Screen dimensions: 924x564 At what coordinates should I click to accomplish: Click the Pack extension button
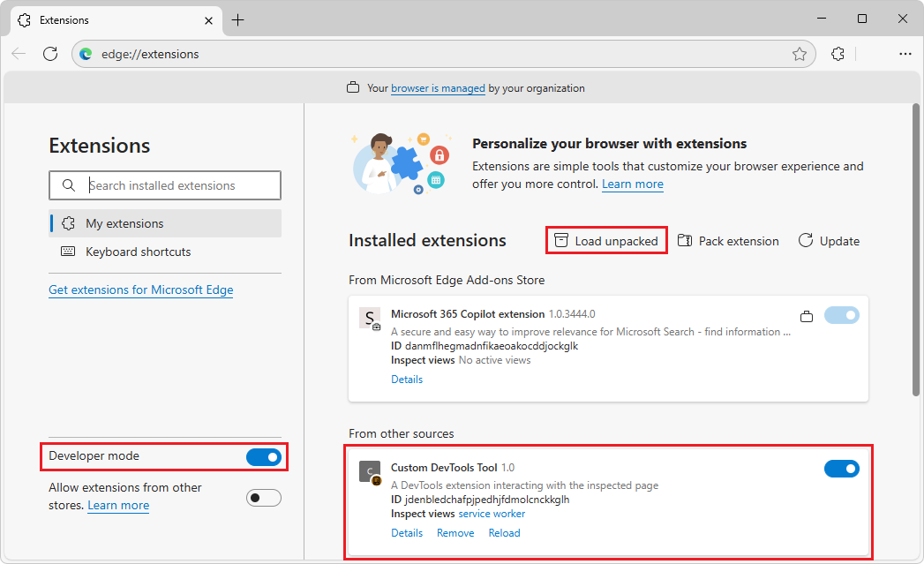(728, 240)
